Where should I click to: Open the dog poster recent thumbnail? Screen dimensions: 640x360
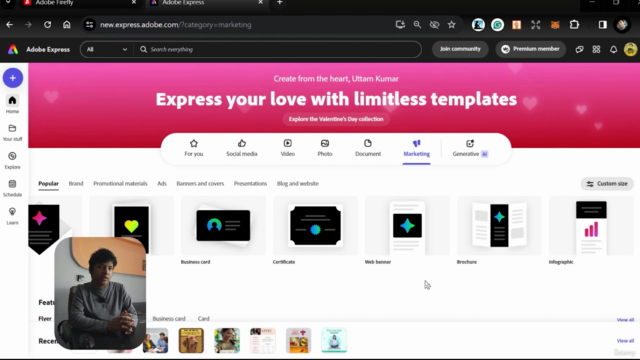tap(191, 340)
